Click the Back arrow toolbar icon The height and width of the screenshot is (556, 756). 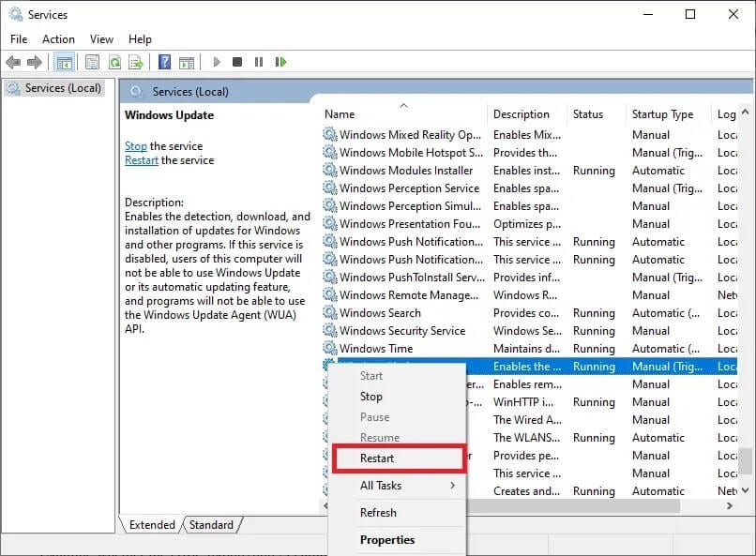[13, 62]
